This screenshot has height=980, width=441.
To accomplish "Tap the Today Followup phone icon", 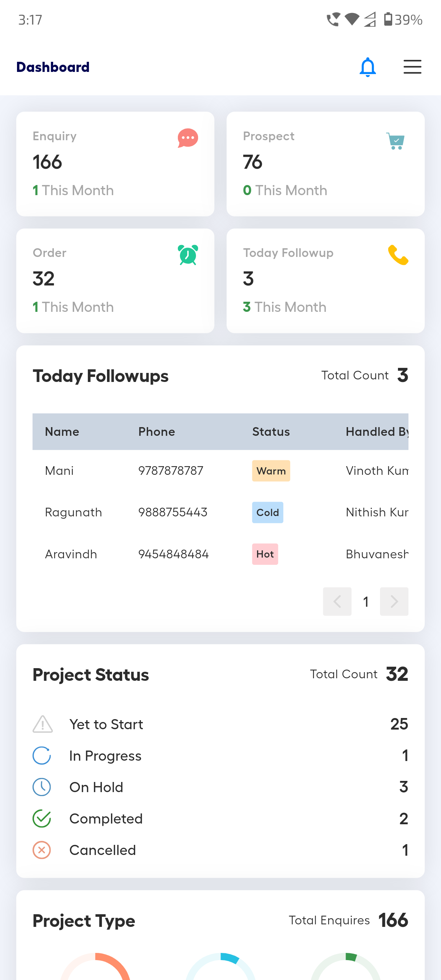I will (398, 255).
